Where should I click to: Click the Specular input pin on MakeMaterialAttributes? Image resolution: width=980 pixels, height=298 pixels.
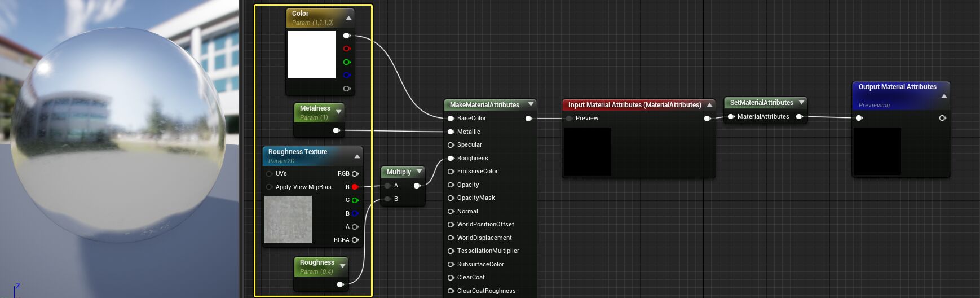451,145
